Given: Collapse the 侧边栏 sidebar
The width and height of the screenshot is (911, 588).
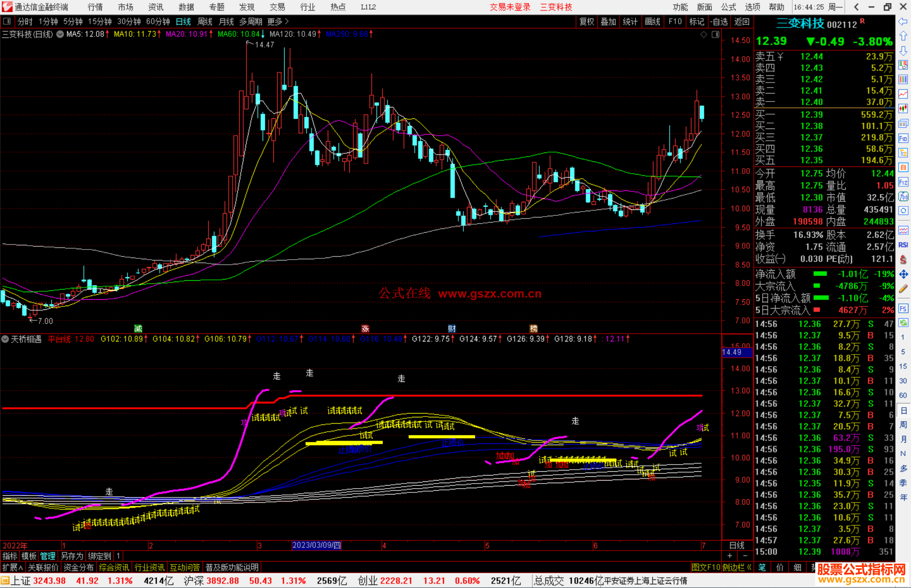Looking at the screenshot, I should pos(737,567).
